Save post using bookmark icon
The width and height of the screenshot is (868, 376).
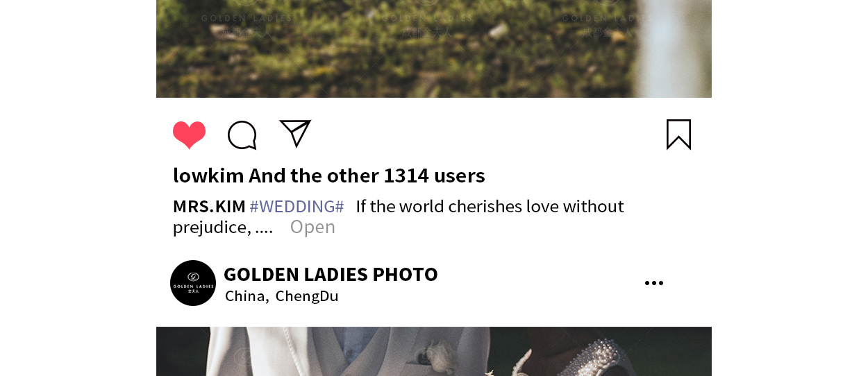678,134
